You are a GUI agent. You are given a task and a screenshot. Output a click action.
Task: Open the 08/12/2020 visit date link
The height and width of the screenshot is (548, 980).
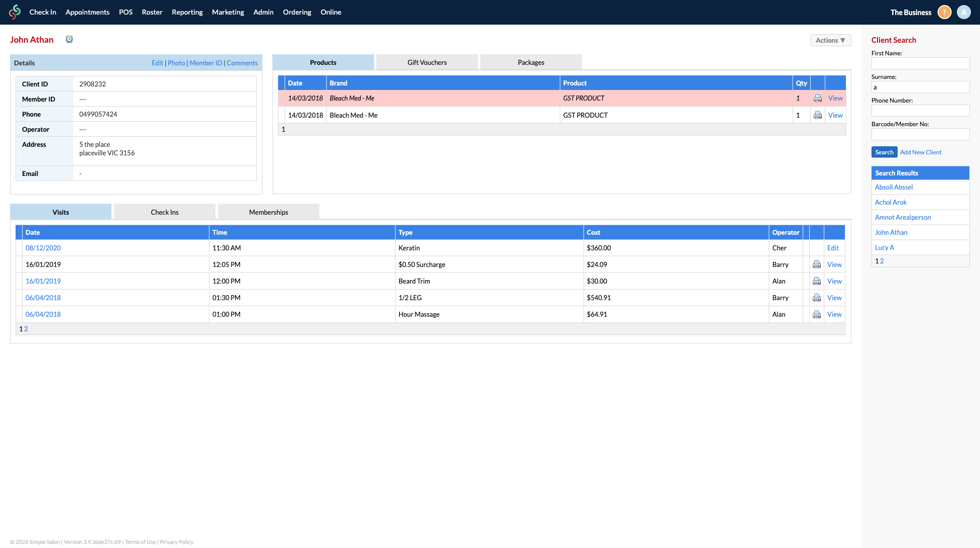(43, 248)
